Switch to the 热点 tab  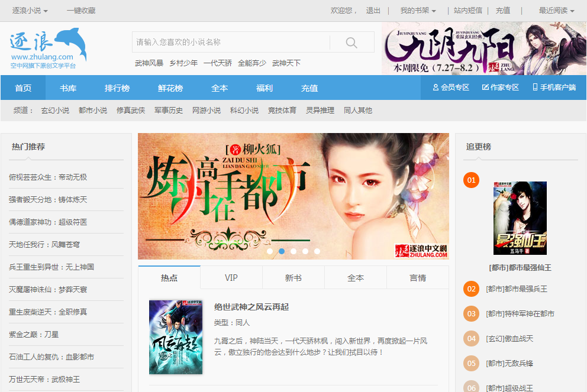coord(169,277)
